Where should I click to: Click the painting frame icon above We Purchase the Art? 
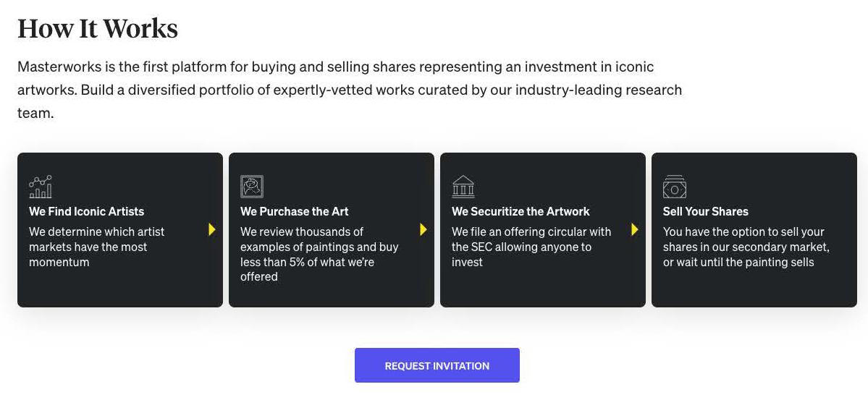point(252,187)
